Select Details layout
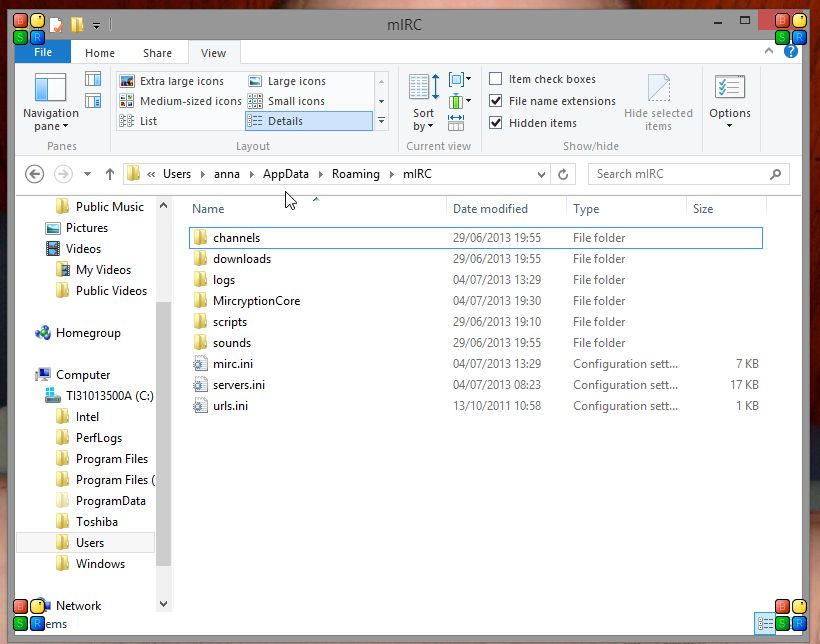Image resolution: width=820 pixels, height=644 pixels. click(309, 121)
